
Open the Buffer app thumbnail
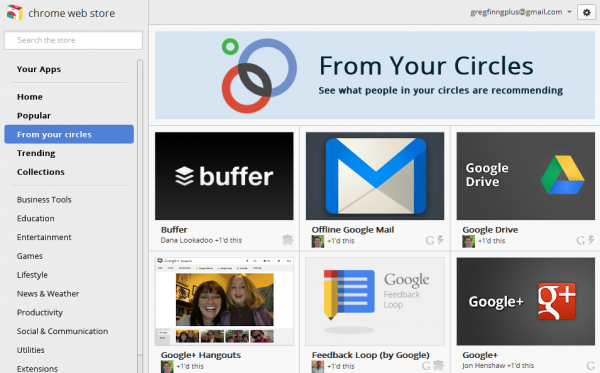pyautogui.click(x=224, y=176)
